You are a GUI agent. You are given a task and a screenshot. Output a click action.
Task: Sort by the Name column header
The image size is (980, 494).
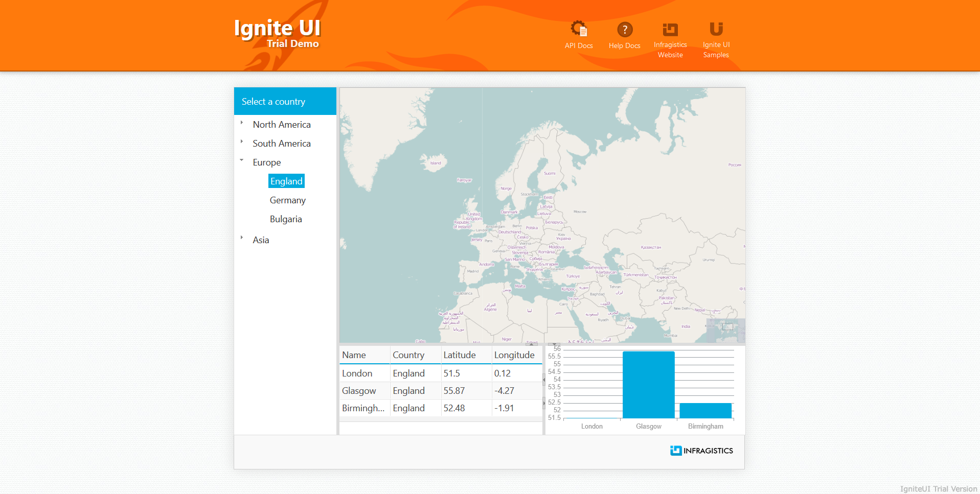coord(364,355)
